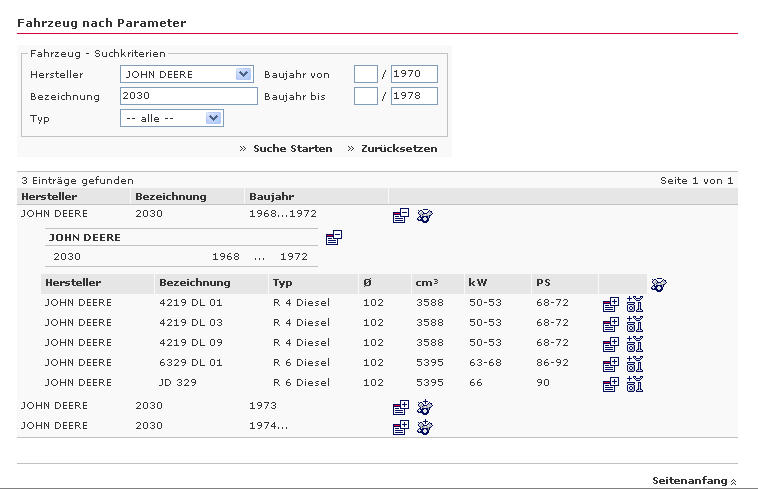Collapse the JOHN DEERE 2030 detail box
Screen dimensions: 758x489
[334, 237]
